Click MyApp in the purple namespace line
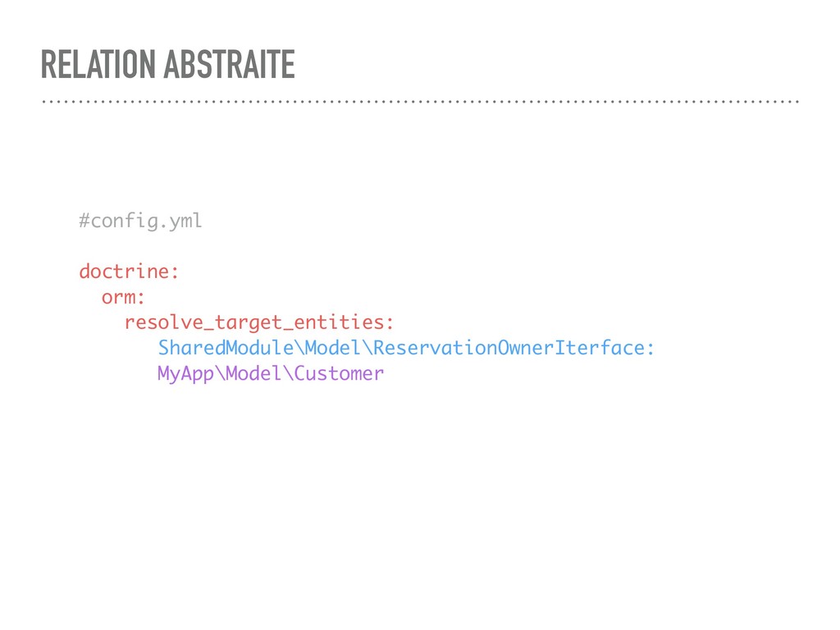Screen dimensions: 840x630 point(185,374)
